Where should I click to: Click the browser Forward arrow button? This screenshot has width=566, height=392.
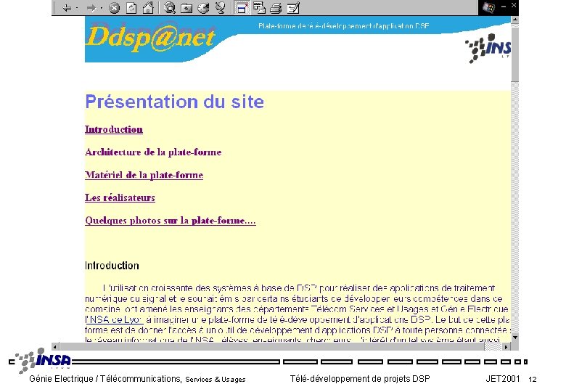[91, 7]
